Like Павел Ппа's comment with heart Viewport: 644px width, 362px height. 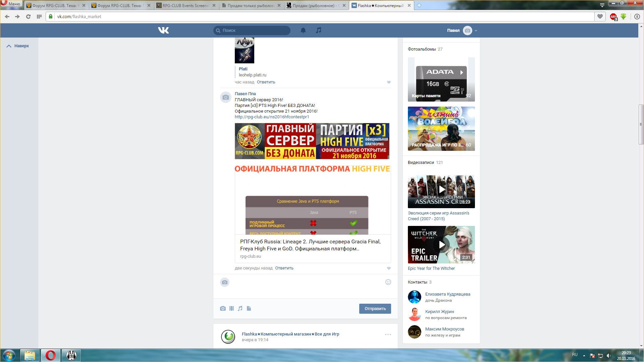click(389, 268)
